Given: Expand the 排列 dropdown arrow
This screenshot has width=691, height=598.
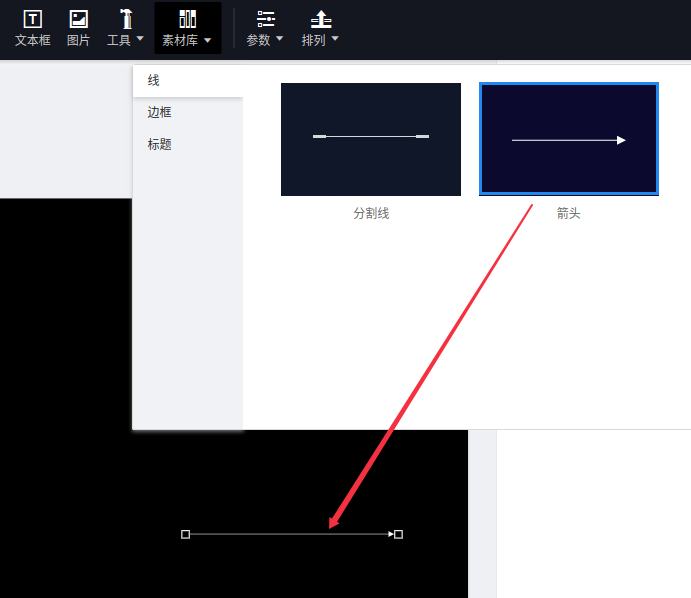Looking at the screenshot, I should 335,40.
